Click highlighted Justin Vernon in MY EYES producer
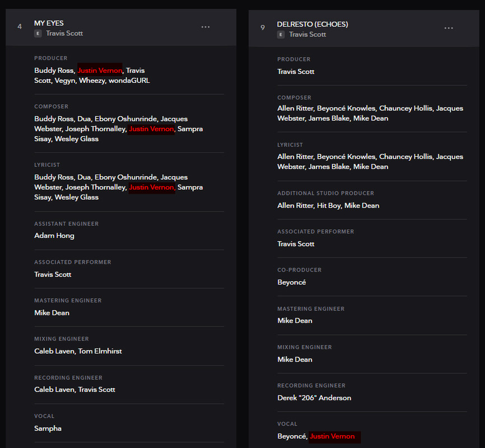 coord(100,71)
